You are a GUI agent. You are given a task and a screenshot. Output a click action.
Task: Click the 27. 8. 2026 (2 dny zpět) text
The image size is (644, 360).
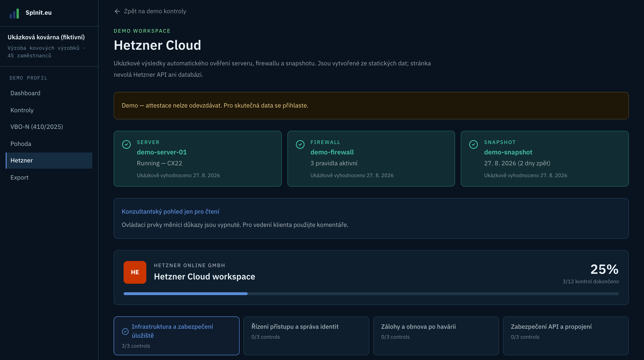click(517, 163)
